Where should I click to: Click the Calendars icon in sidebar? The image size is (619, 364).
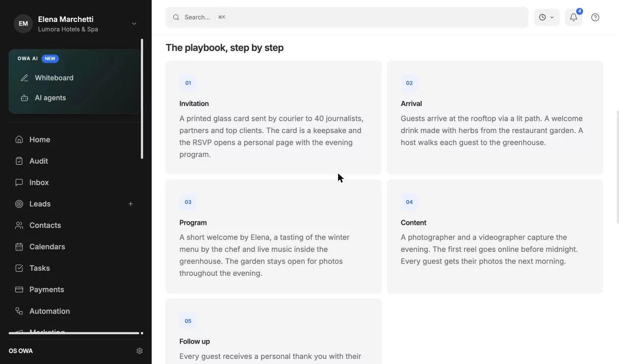click(x=19, y=247)
